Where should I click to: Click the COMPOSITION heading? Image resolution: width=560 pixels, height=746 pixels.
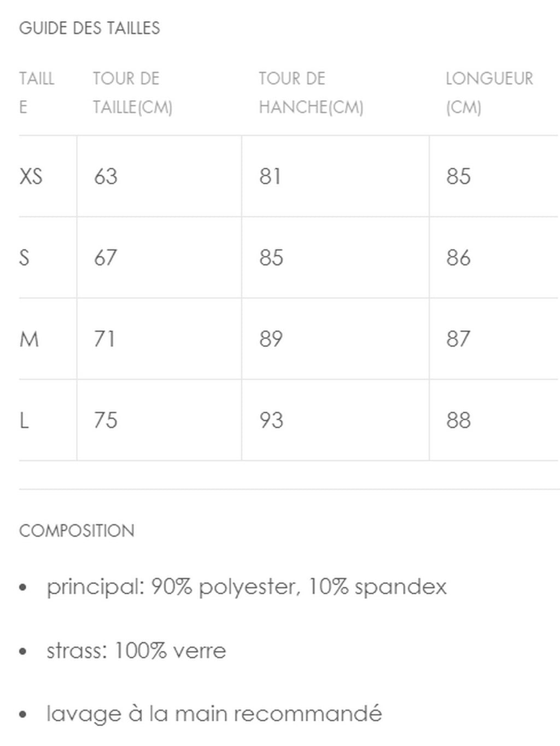pyautogui.click(x=77, y=530)
